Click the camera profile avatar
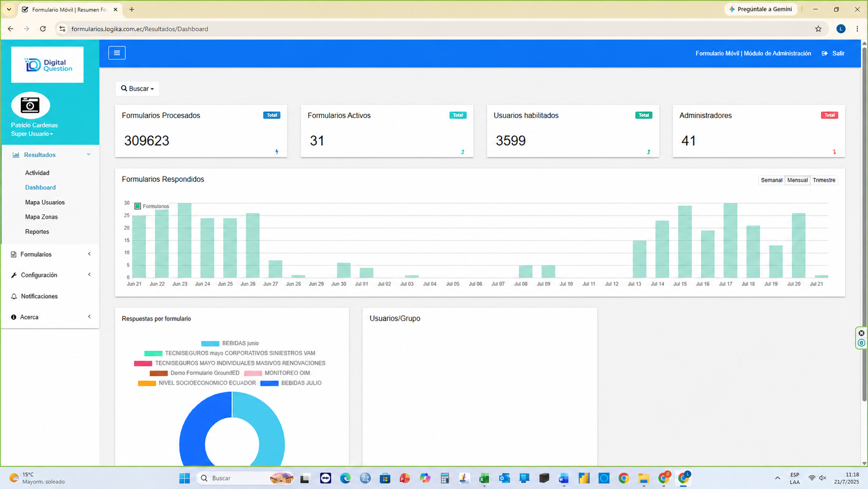This screenshot has height=489, width=868. pyautogui.click(x=31, y=105)
